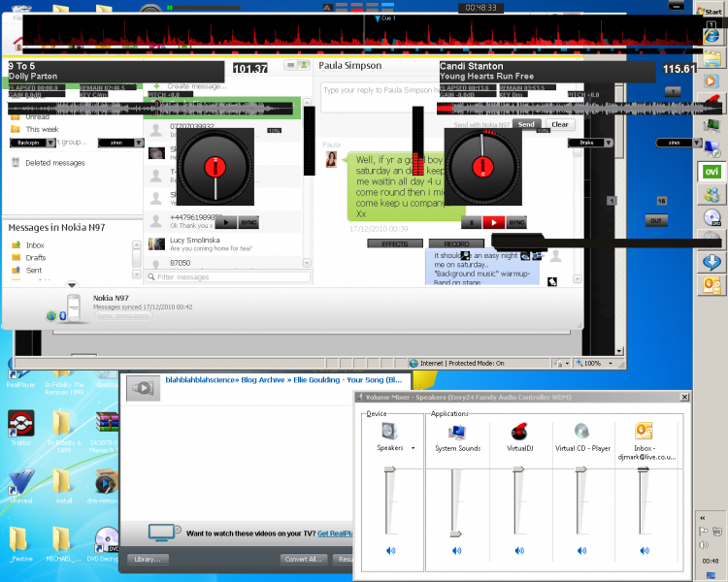Open the RECORD panel in VirtualDJ
The height and width of the screenshot is (582, 728).
click(456, 243)
